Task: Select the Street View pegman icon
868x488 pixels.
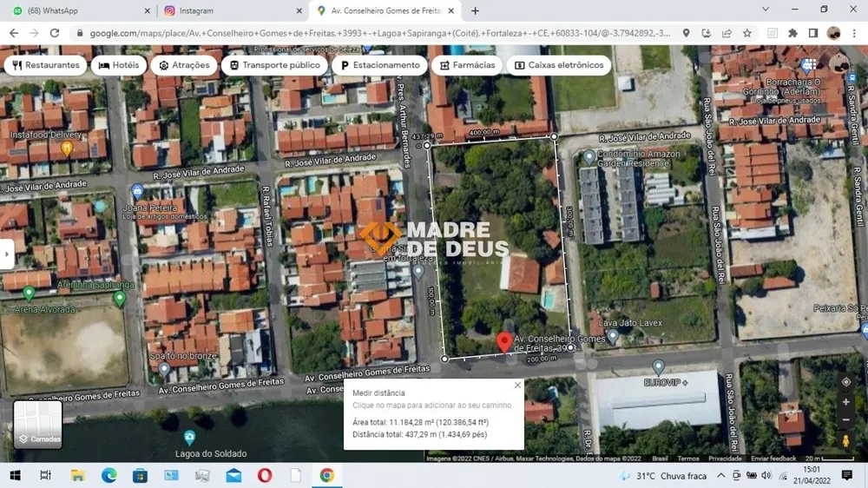Action: (845, 441)
